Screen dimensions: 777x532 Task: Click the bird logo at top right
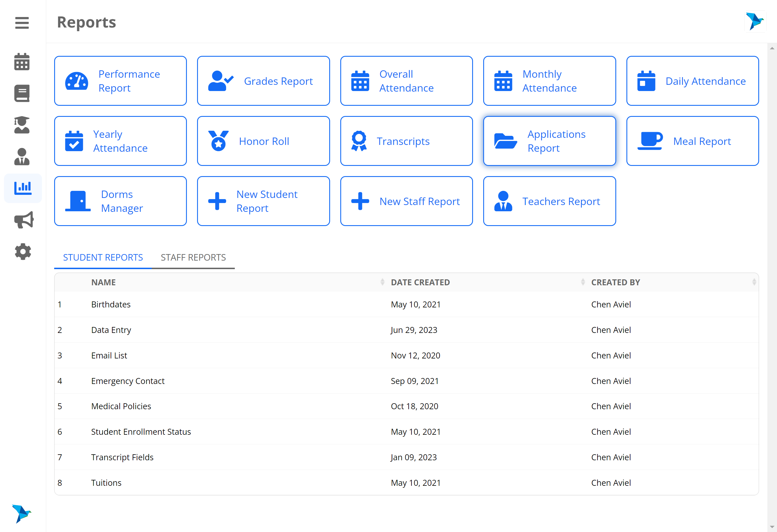point(755,21)
